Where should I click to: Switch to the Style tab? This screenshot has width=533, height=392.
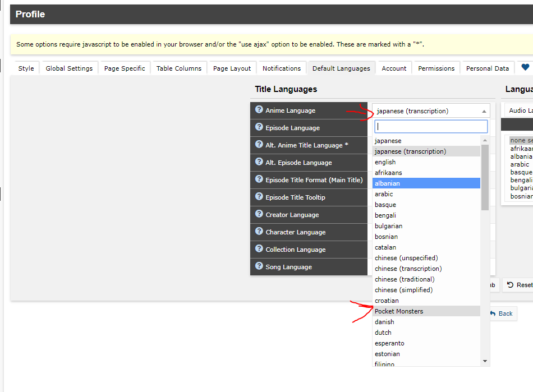click(26, 68)
